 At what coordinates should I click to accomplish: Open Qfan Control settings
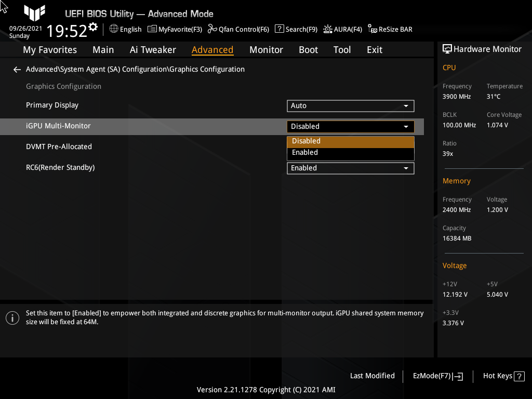[x=238, y=29]
